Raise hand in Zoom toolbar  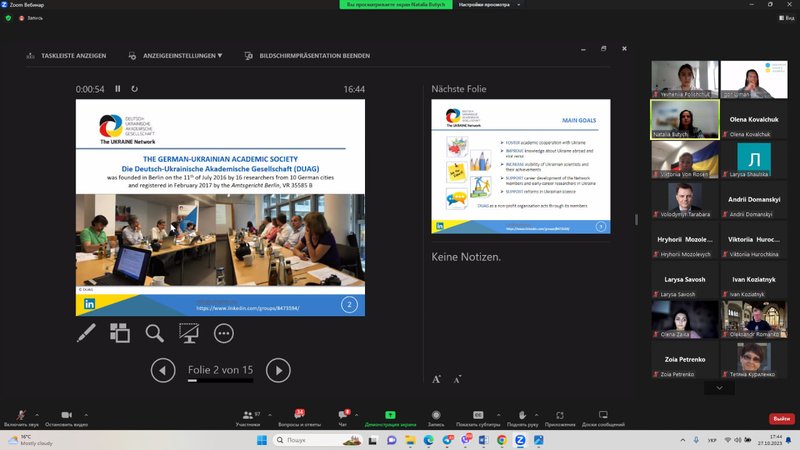pos(522,418)
